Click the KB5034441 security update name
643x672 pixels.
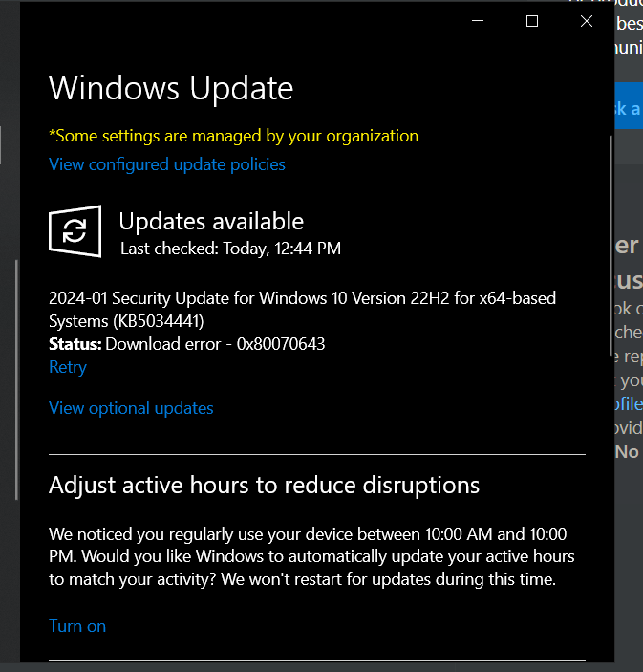click(303, 310)
